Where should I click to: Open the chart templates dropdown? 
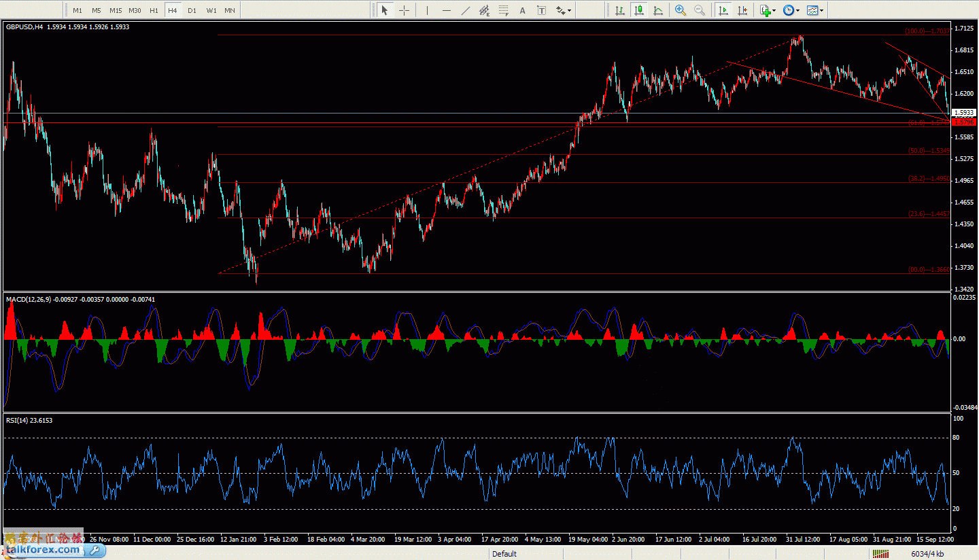coord(814,10)
